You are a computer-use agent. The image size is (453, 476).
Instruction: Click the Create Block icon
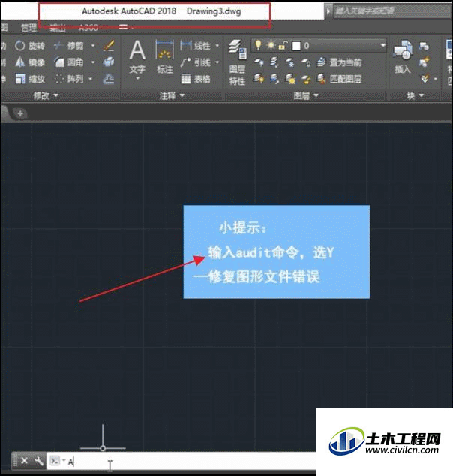(x=424, y=46)
